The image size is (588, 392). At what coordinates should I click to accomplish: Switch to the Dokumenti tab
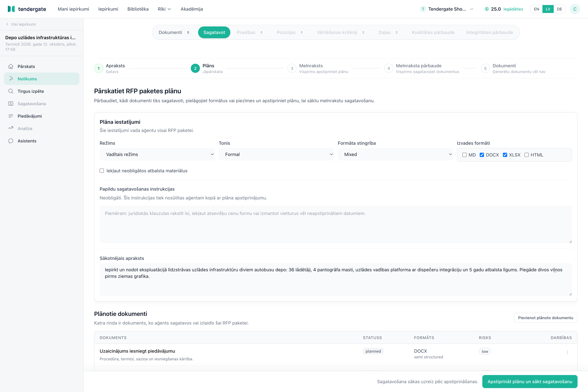point(175,32)
